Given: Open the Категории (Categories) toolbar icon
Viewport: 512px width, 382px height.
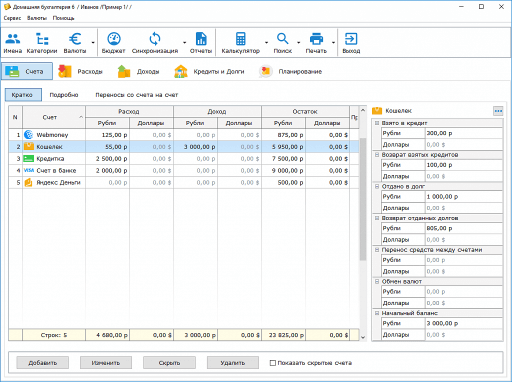Looking at the screenshot, I should pos(42,39).
